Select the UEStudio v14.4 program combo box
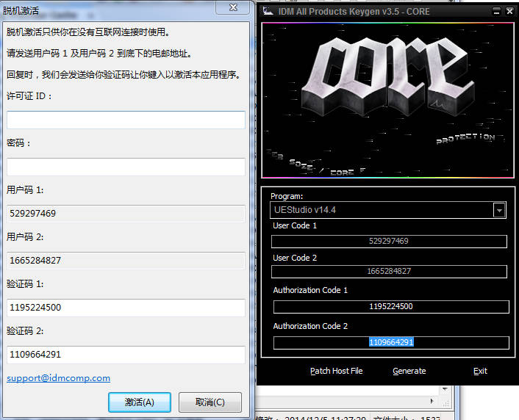 click(382, 210)
